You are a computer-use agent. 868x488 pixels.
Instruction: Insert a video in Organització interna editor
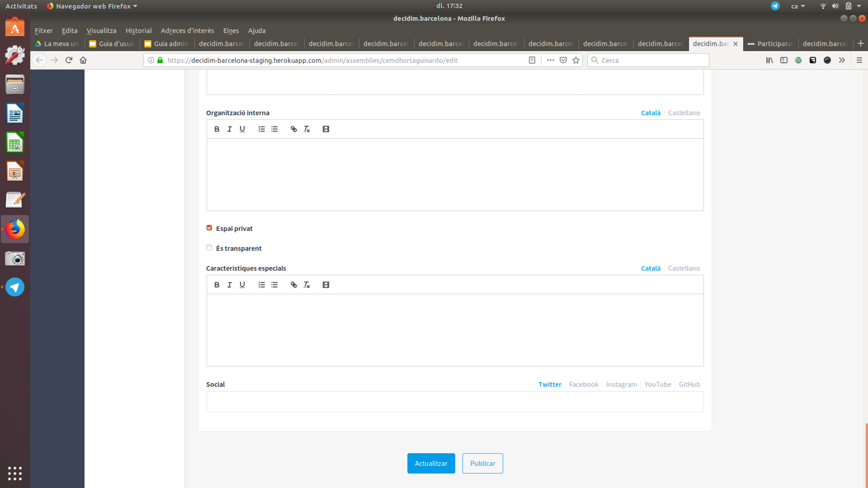(x=326, y=129)
